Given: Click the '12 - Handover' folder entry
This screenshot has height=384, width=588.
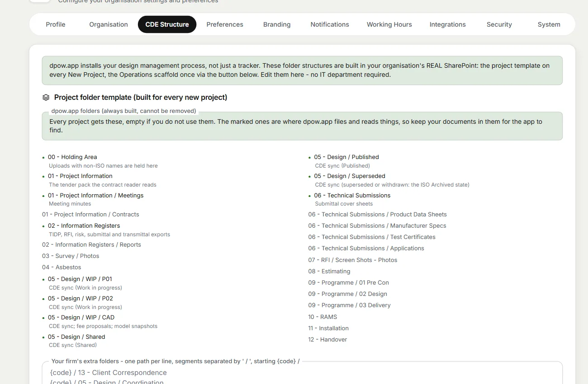Looking at the screenshot, I should click(x=328, y=340).
